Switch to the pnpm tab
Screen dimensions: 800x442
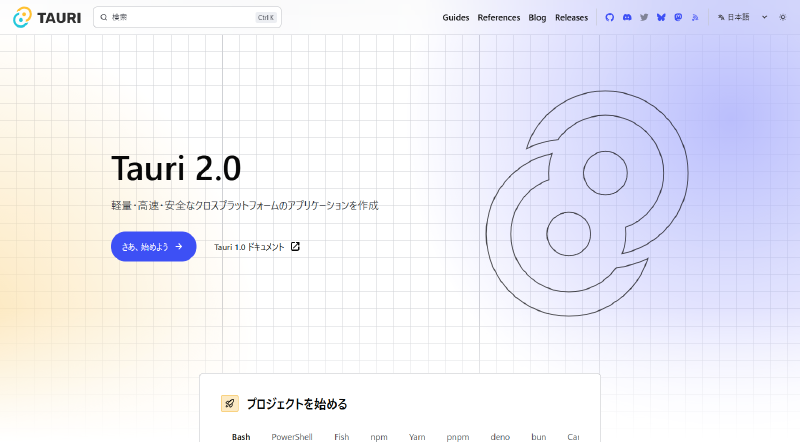[458, 437]
